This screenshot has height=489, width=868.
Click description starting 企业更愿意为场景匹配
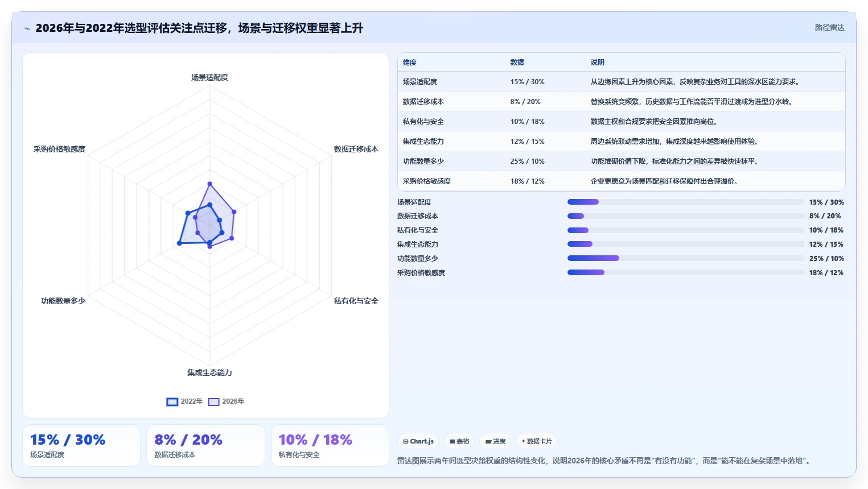[665, 181]
